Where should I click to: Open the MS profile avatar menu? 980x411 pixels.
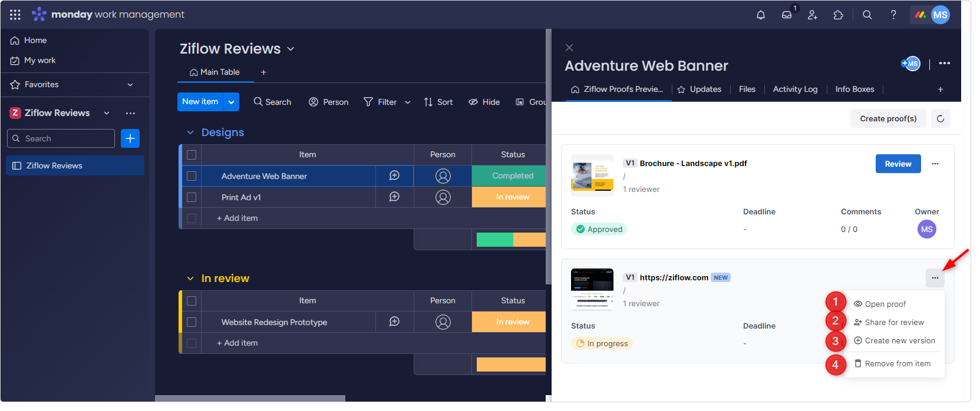click(x=941, y=15)
